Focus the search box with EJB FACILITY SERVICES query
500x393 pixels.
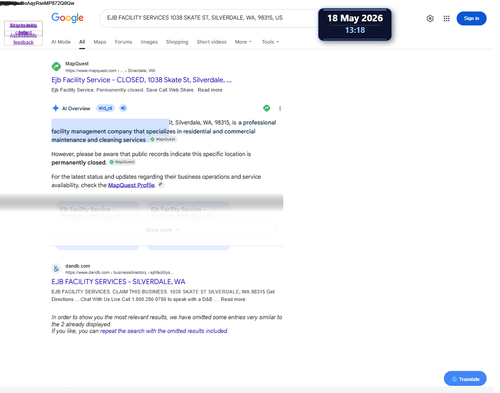click(210, 18)
